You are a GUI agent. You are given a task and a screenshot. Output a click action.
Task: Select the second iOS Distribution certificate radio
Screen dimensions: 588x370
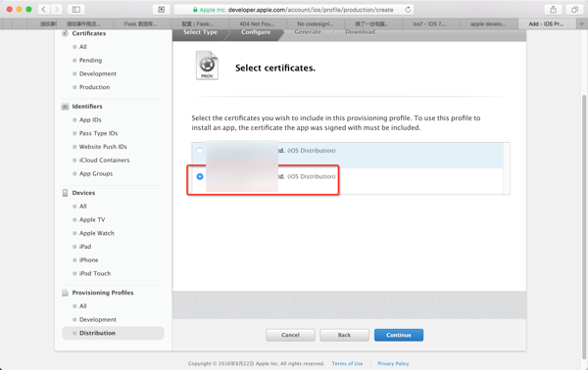click(200, 176)
